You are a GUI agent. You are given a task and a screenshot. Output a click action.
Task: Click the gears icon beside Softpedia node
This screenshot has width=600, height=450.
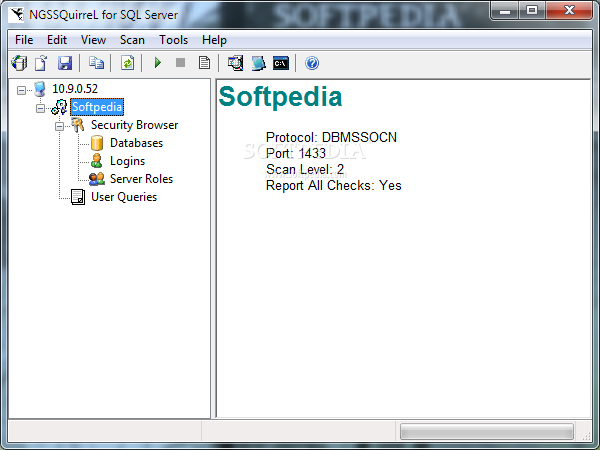click(x=59, y=107)
